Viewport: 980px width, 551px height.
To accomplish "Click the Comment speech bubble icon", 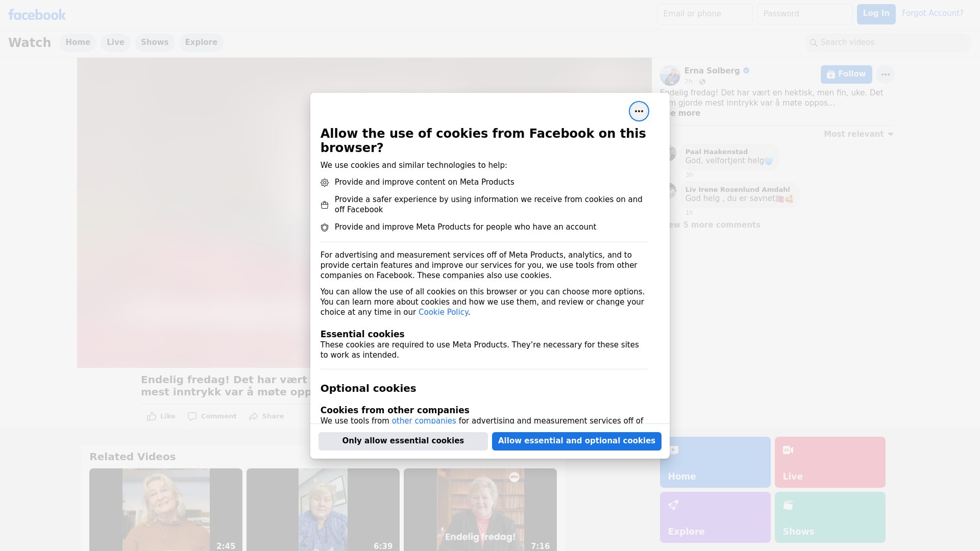I will point(192,416).
